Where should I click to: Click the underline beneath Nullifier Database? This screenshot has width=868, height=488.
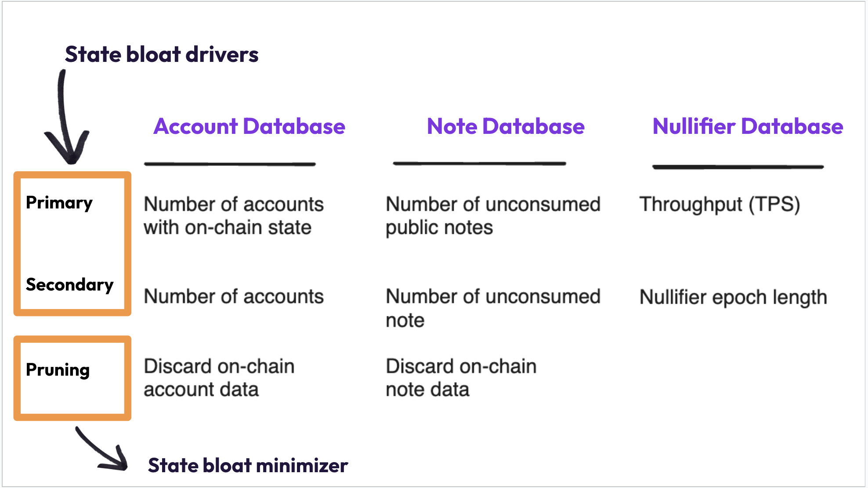(x=738, y=167)
